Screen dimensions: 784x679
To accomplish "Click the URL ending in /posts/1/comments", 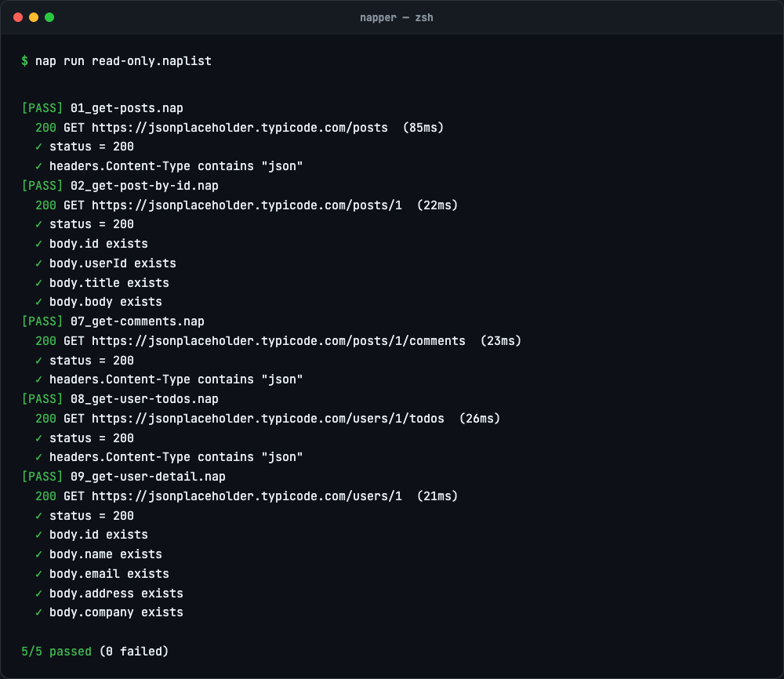I will 278,340.
